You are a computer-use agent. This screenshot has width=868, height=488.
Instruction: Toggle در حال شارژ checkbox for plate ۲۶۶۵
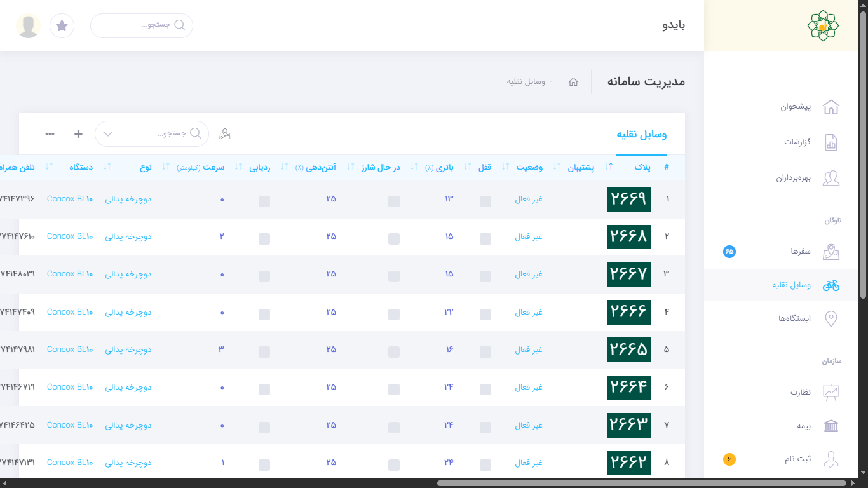pyautogui.click(x=394, y=352)
